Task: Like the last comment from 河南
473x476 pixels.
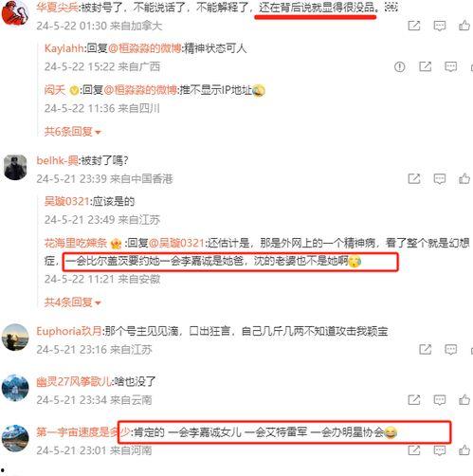Action: [x=464, y=450]
